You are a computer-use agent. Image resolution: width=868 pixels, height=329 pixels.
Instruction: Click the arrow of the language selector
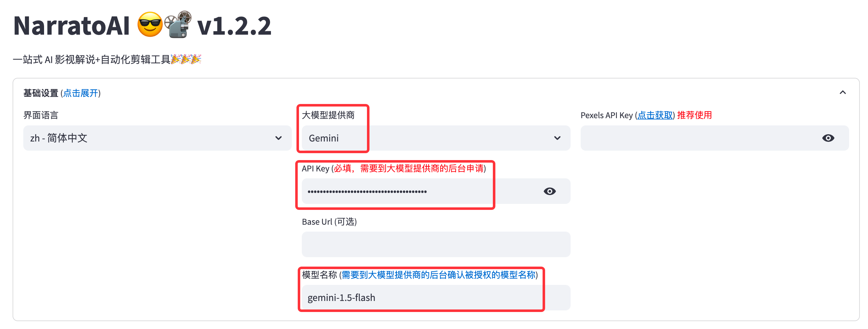point(278,138)
